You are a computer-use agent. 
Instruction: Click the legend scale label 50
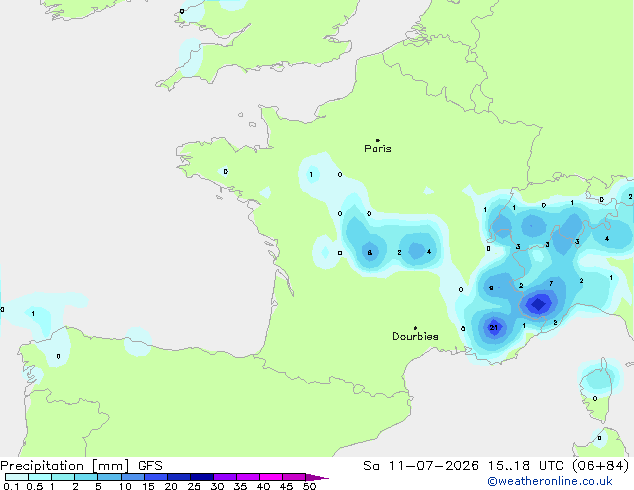point(309,486)
